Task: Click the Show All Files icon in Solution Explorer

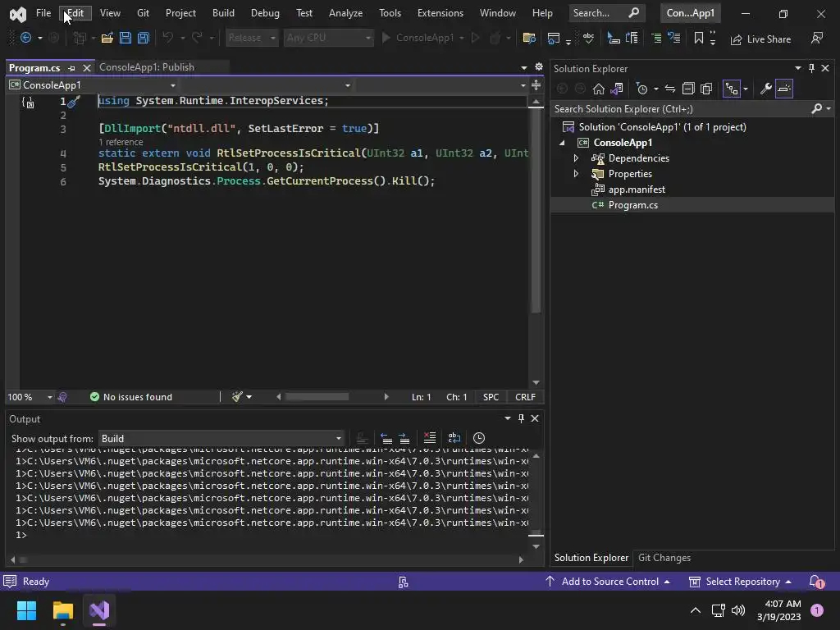Action: pos(706,89)
